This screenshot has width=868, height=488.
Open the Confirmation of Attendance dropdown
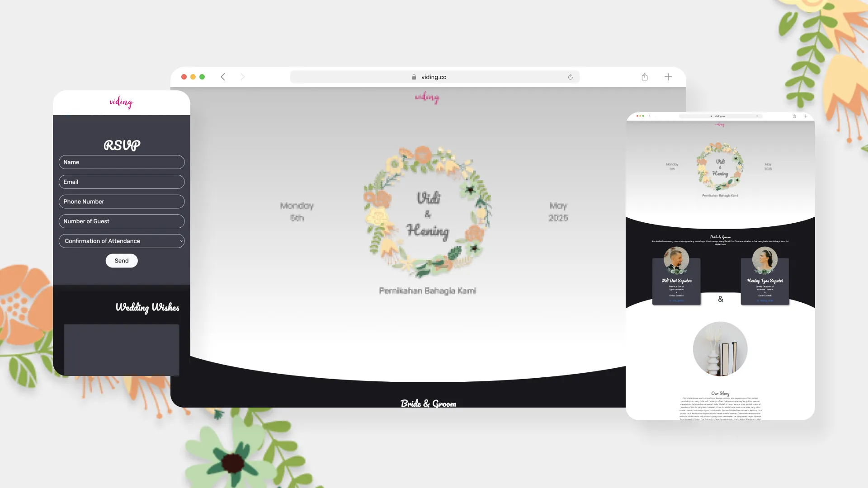click(x=121, y=241)
